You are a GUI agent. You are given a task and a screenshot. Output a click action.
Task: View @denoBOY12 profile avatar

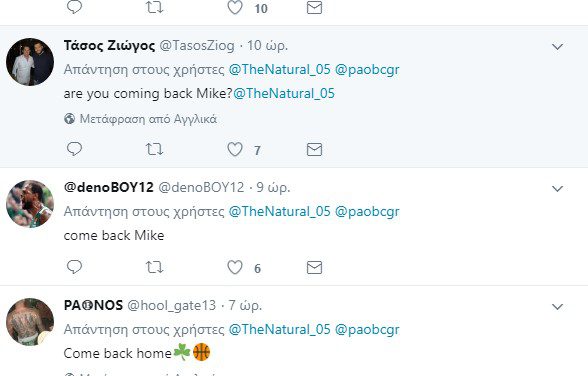[30, 204]
